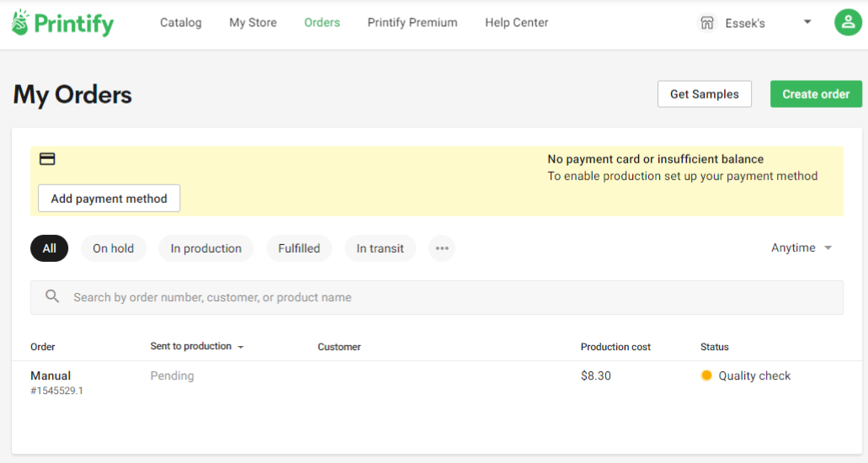This screenshot has height=463, width=868.
Task: Click the store icon beside Essek's
Action: tap(707, 23)
